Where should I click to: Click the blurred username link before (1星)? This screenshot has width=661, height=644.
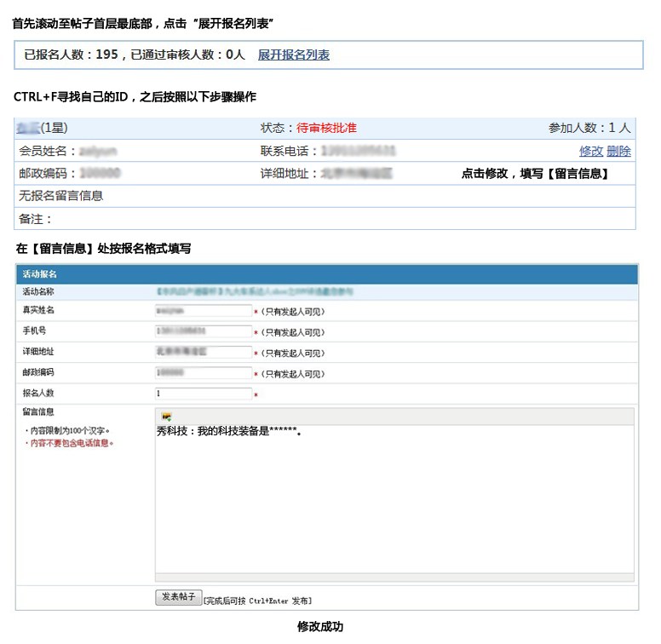pos(28,129)
